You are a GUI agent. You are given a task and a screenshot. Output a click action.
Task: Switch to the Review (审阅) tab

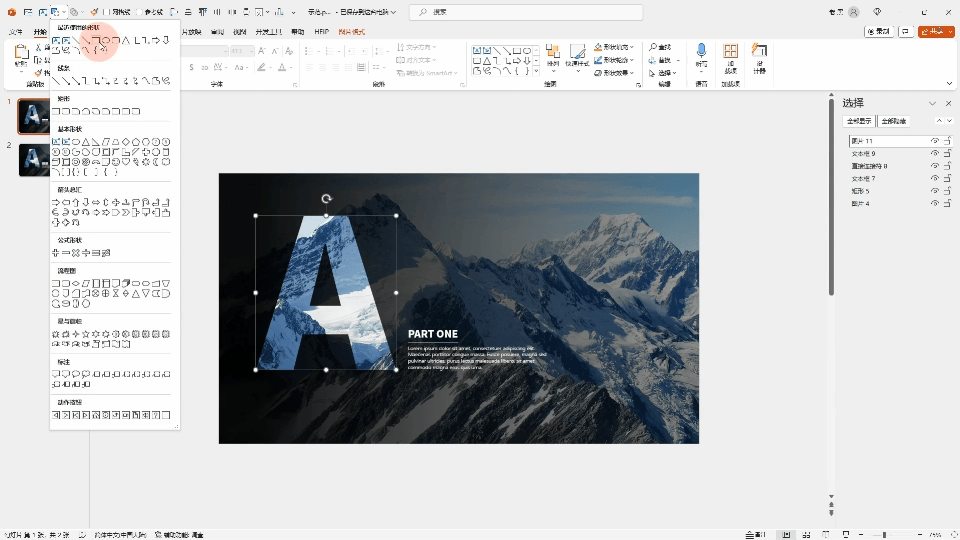217,32
